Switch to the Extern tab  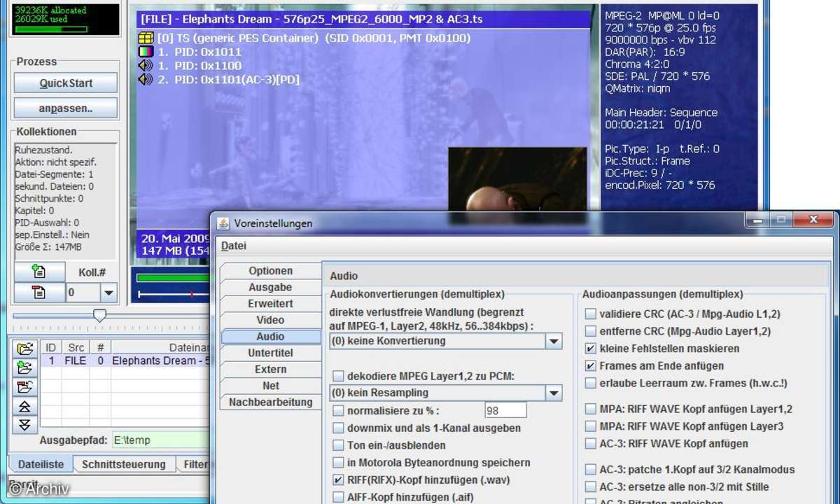click(270, 369)
